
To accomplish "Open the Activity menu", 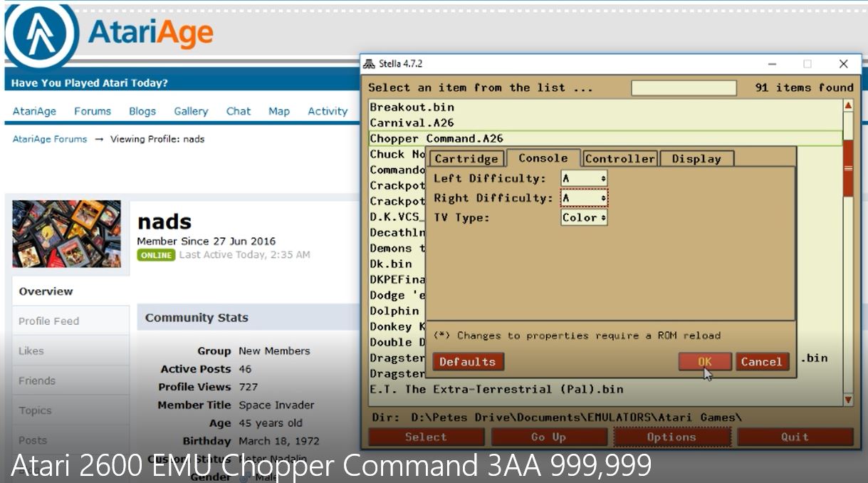I will [328, 111].
